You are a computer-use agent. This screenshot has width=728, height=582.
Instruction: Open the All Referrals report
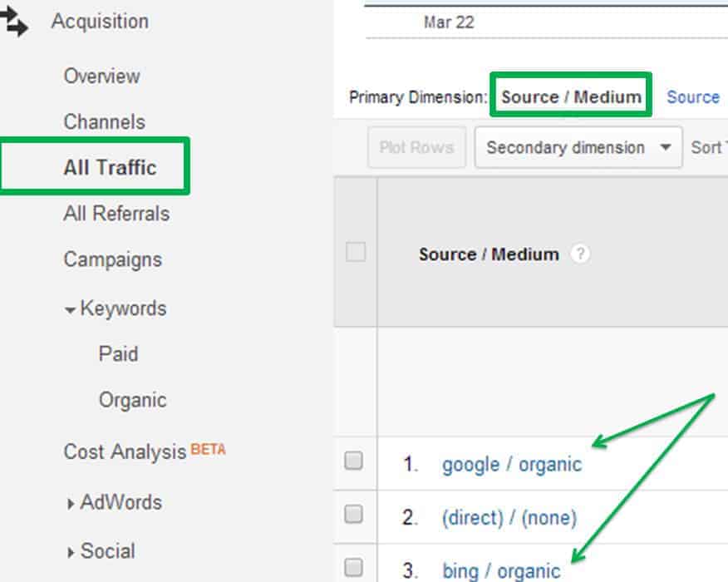116,213
